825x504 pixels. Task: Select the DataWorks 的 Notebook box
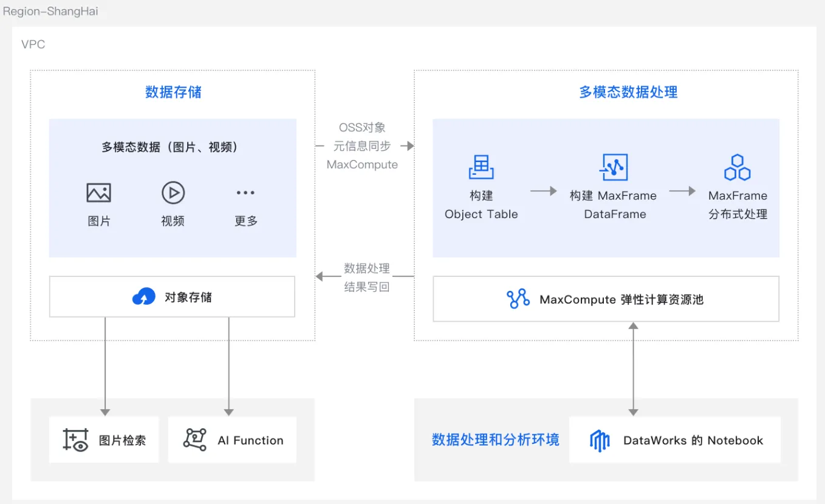click(675, 440)
